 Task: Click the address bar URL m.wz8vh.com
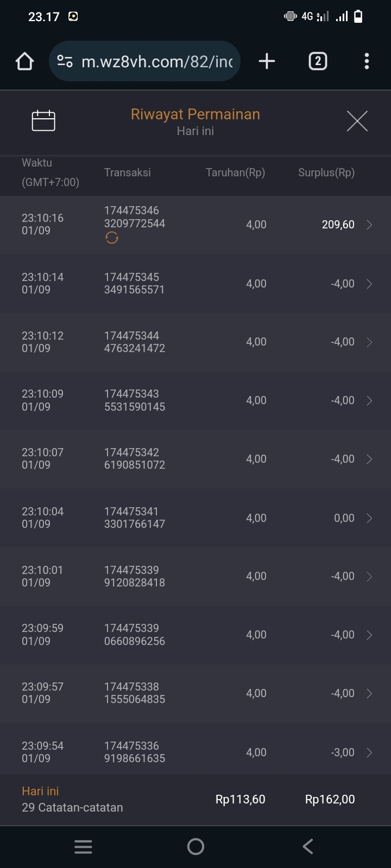tap(156, 61)
